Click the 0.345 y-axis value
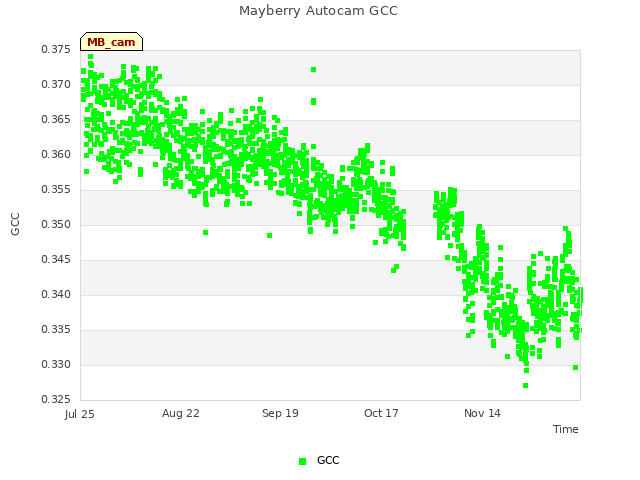 (x=56, y=260)
